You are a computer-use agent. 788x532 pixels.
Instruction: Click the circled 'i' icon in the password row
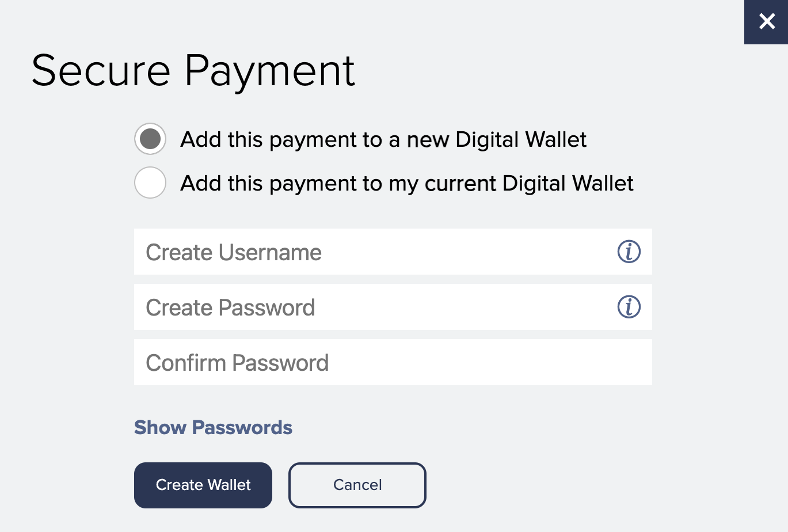629,307
